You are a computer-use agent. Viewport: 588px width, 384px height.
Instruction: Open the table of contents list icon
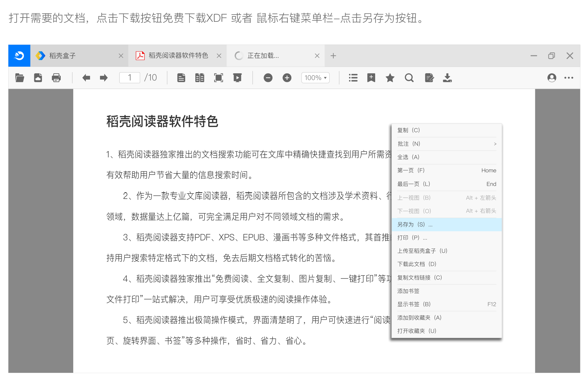353,78
